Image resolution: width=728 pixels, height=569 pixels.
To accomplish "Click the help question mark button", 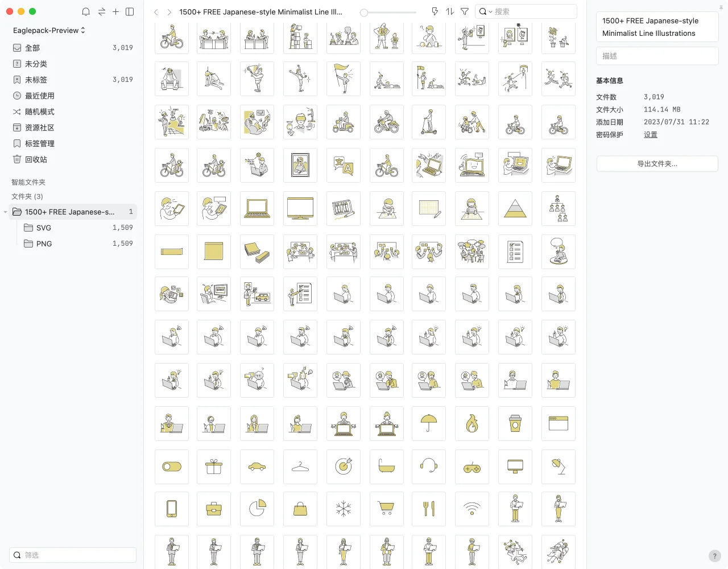I will (x=714, y=556).
